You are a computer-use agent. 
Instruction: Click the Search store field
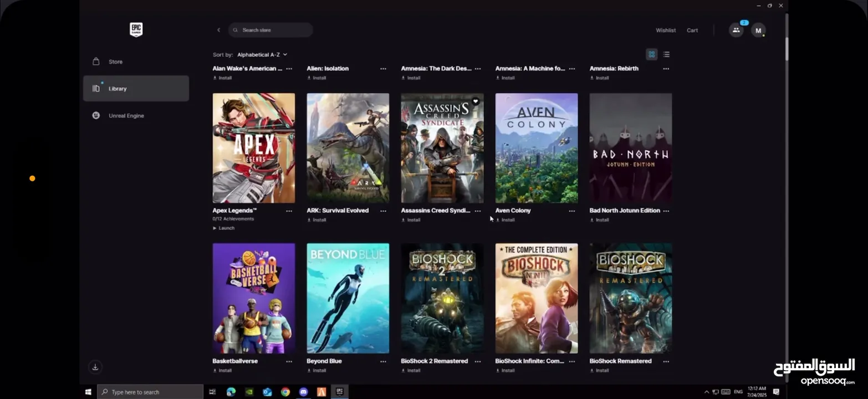pos(270,30)
